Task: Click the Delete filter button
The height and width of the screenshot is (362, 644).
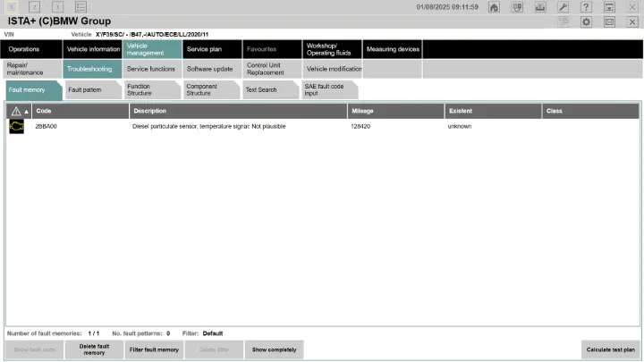Action: 214,349
